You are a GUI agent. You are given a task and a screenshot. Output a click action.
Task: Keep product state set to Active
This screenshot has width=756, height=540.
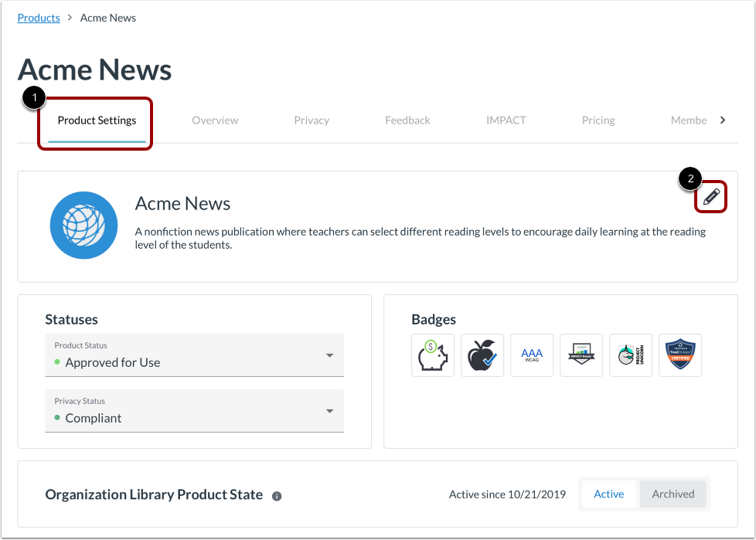(608, 494)
